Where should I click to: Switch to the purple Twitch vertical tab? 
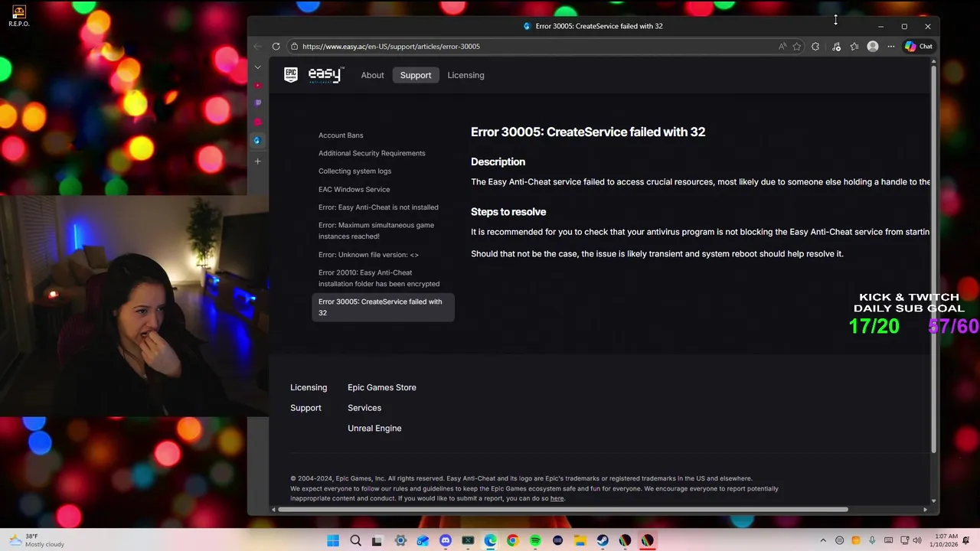tap(258, 103)
